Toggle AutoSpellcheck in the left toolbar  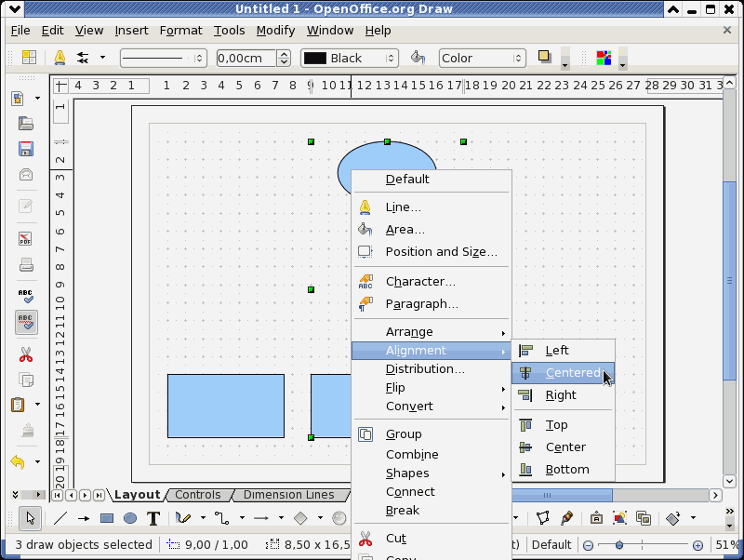tap(26, 322)
